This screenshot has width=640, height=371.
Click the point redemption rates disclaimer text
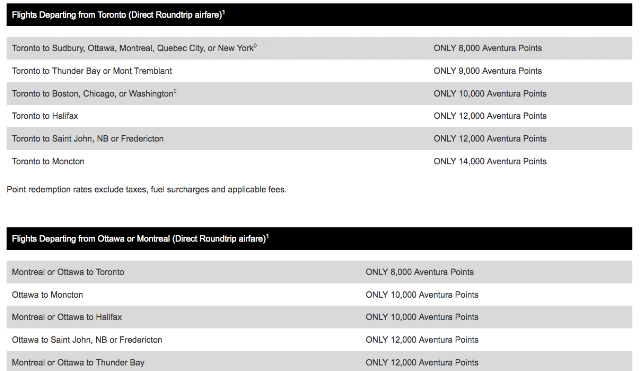point(147,189)
